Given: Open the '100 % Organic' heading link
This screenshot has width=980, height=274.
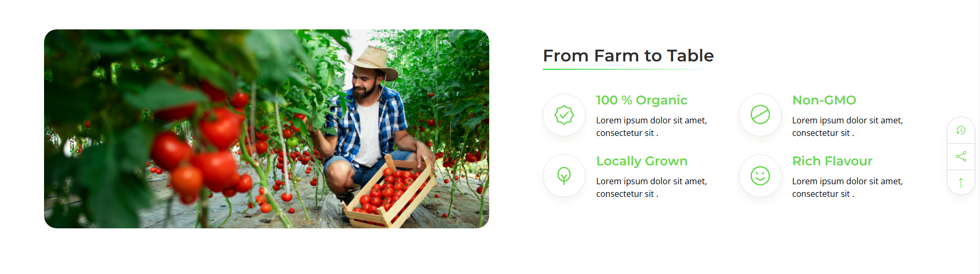Looking at the screenshot, I should 642,100.
